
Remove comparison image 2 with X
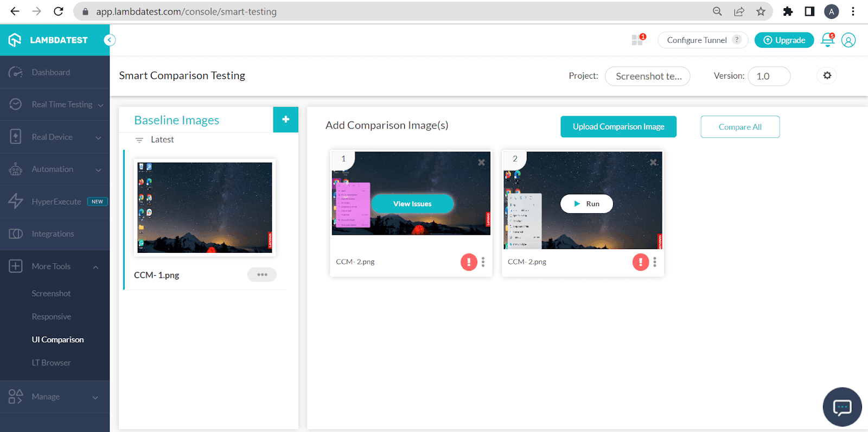[x=653, y=162]
